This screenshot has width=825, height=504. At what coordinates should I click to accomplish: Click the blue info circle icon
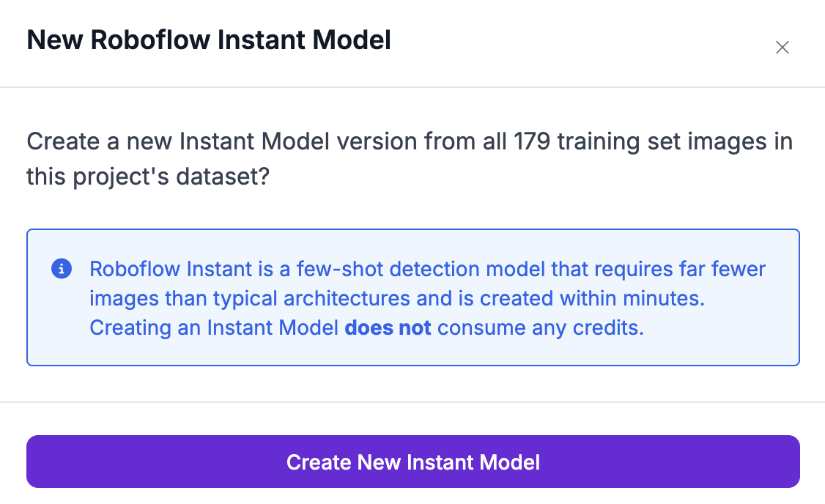61,269
